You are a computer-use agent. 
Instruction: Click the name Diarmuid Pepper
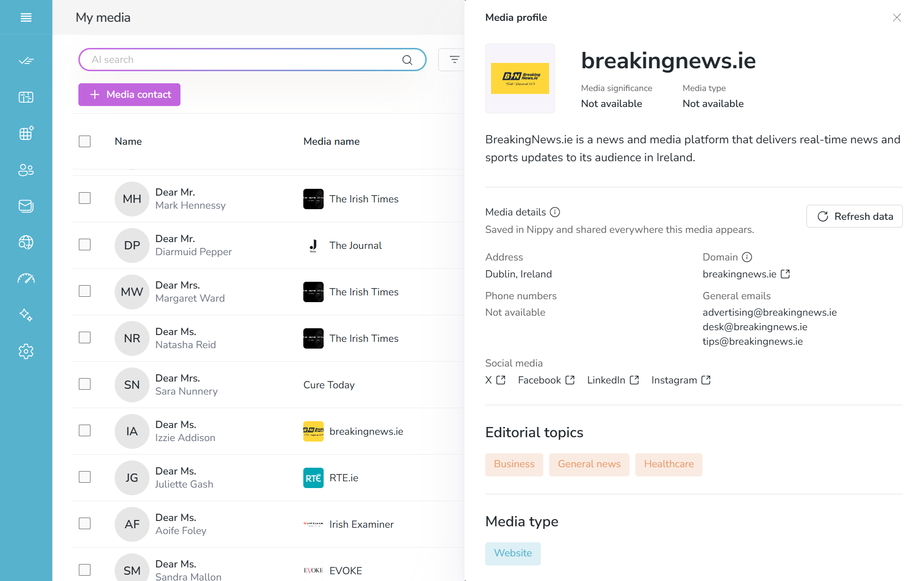click(194, 252)
